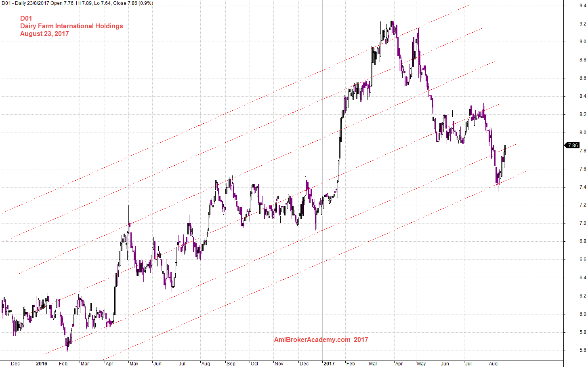The height and width of the screenshot is (367, 588).
Task: Click the 6.0 price axis label
Action: tap(583, 314)
